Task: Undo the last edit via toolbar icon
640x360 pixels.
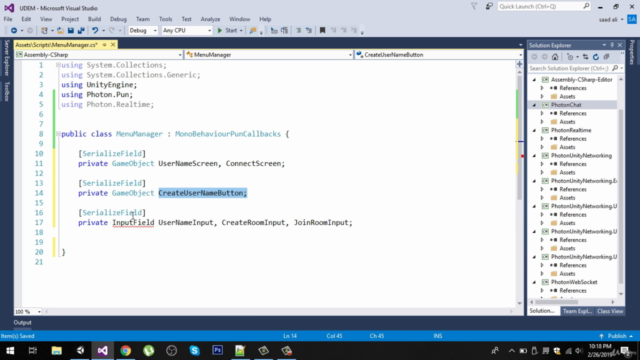Action: pyautogui.click(x=95, y=31)
